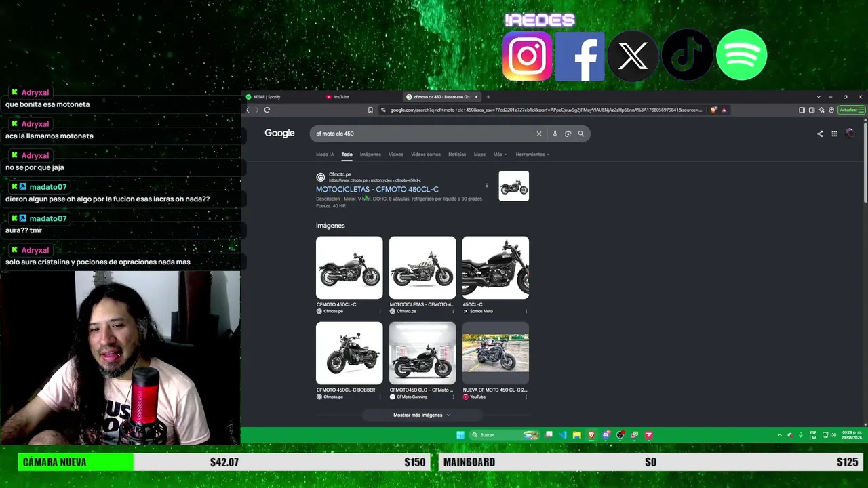868x488 pixels.
Task: Expand the Herramientas dropdown
Action: (x=532, y=155)
